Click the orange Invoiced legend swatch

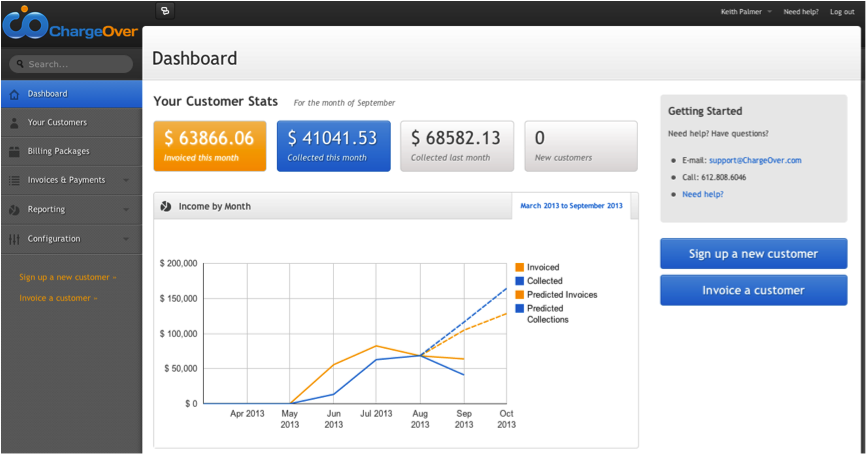519,267
